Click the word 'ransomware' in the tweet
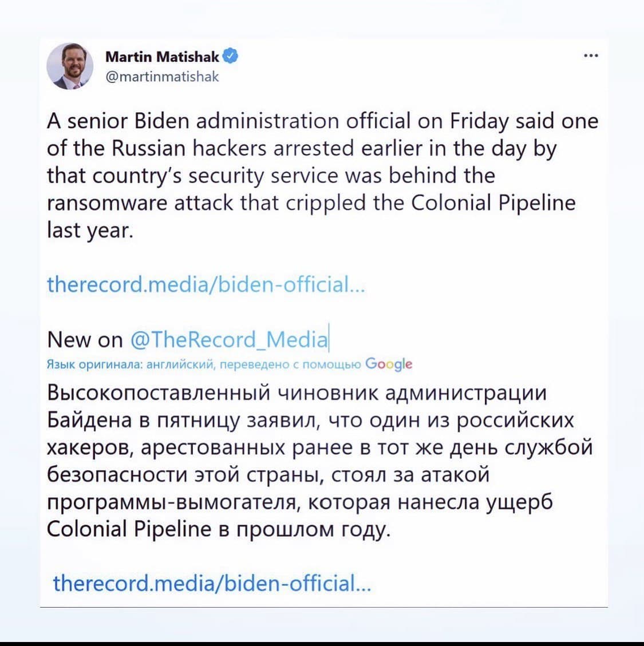644x646 pixels. tap(107, 203)
